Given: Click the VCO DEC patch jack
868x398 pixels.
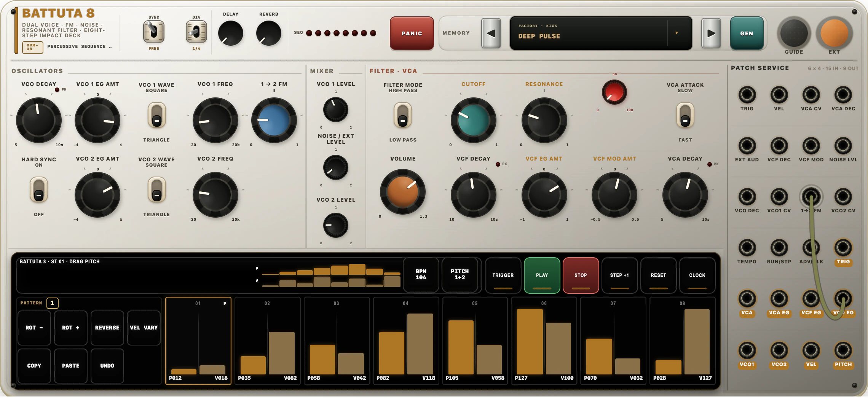Looking at the screenshot, I should (747, 197).
